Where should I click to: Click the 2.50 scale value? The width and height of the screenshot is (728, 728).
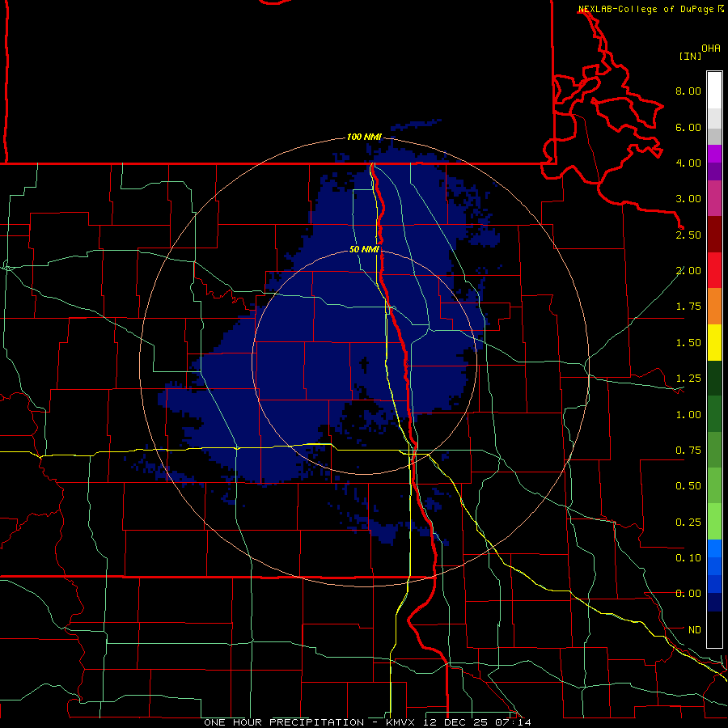pyautogui.click(x=688, y=235)
